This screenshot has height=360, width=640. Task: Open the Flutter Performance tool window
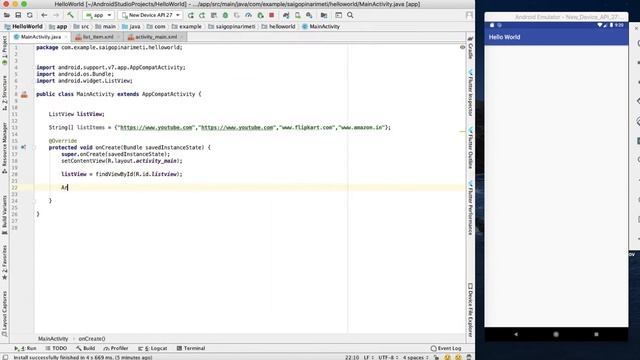470,207
